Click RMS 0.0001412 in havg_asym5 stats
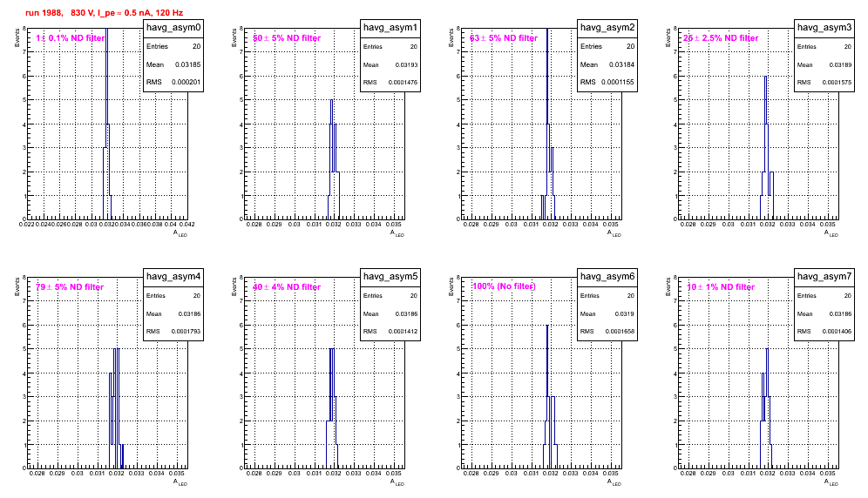 390,332
